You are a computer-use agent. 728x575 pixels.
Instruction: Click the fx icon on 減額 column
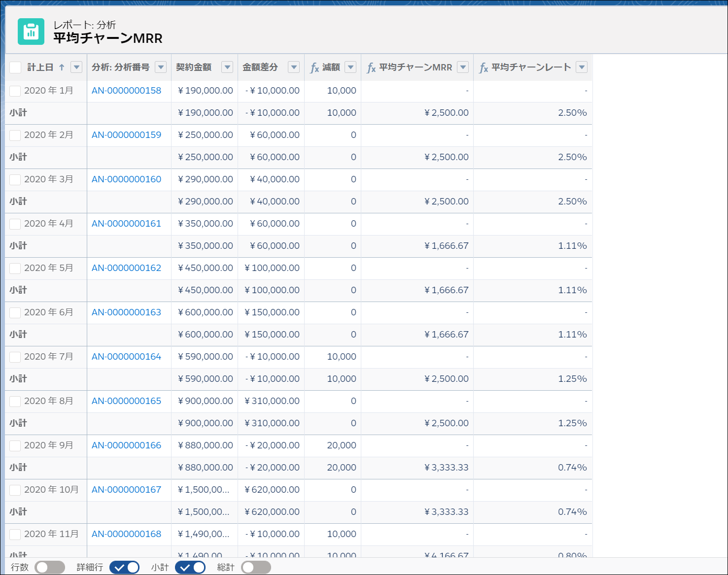(314, 68)
